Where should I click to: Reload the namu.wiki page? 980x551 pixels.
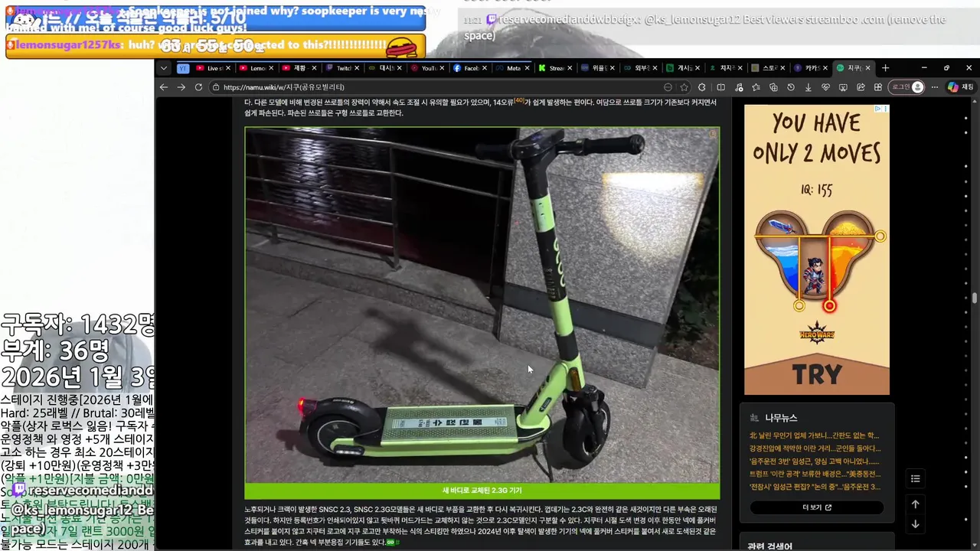coord(198,87)
